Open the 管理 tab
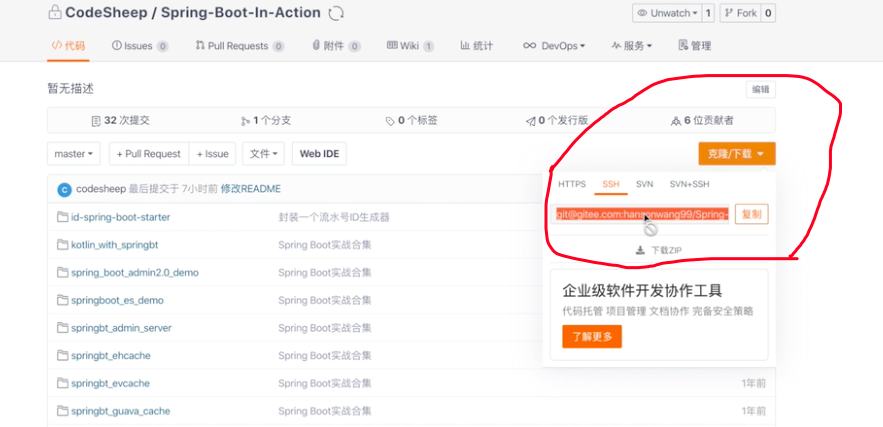This screenshot has width=883, height=427. click(x=695, y=46)
